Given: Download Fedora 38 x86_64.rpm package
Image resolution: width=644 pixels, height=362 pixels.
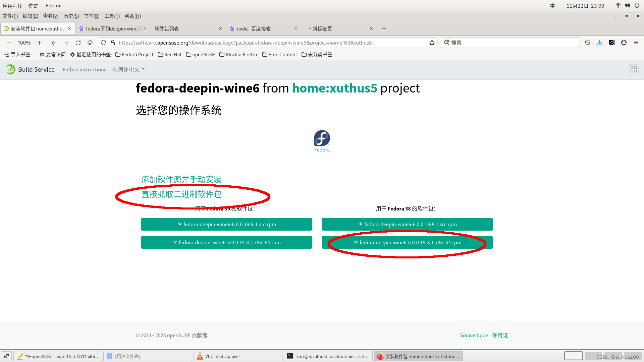Looking at the screenshot, I should click(x=407, y=242).
